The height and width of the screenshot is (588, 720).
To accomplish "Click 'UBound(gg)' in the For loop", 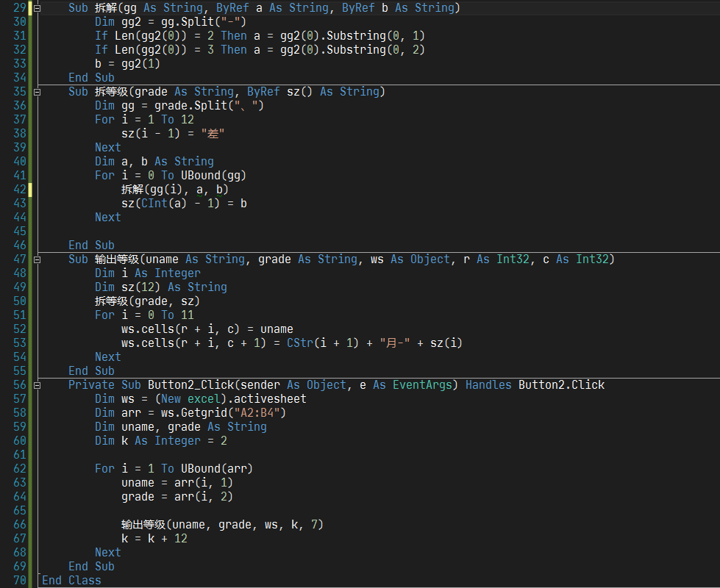I will tap(213, 176).
